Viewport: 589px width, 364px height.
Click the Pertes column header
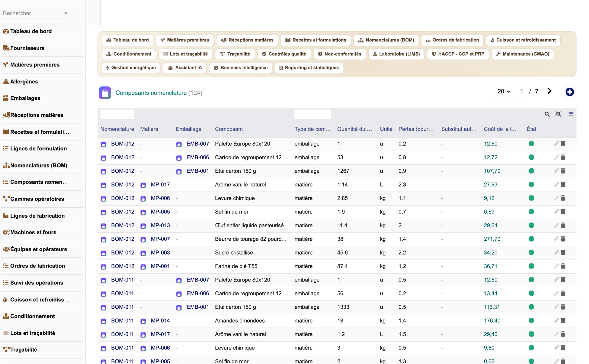coord(416,129)
